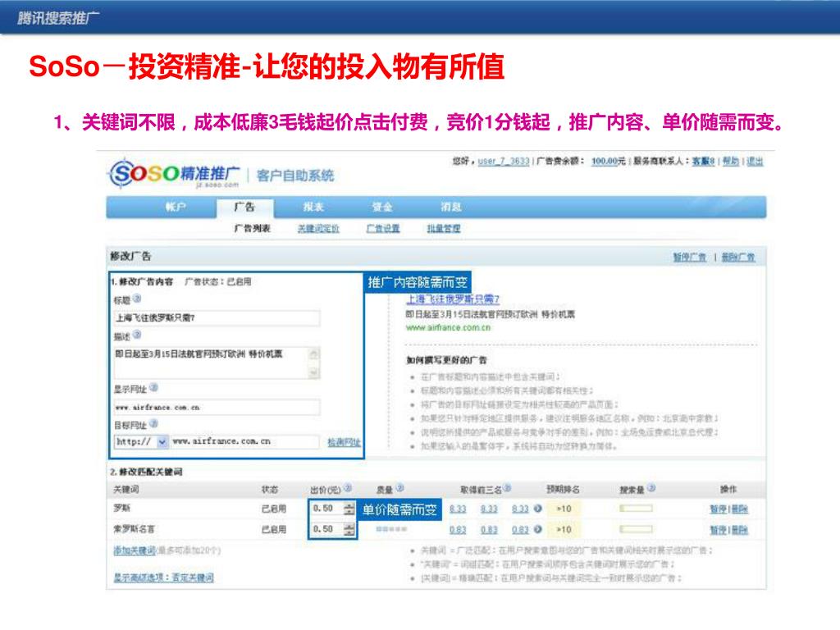
Task: Go to the 资金 tab
Action: [382, 207]
